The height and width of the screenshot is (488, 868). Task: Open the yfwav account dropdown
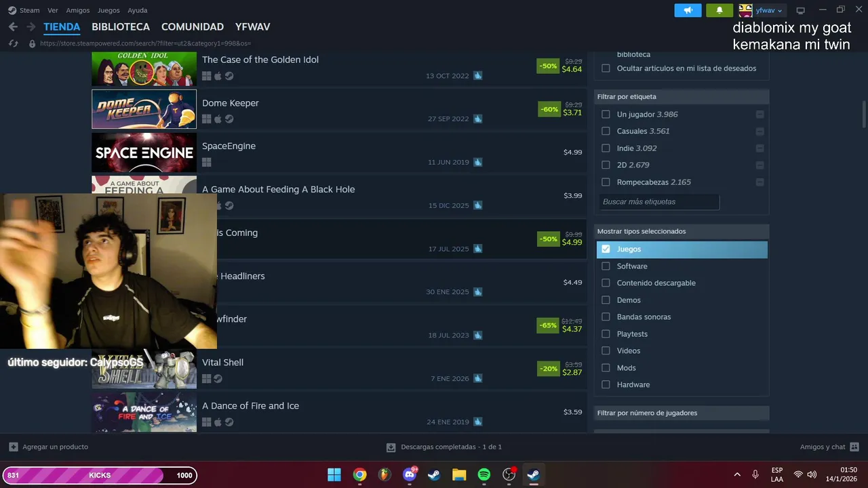point(770,10)
